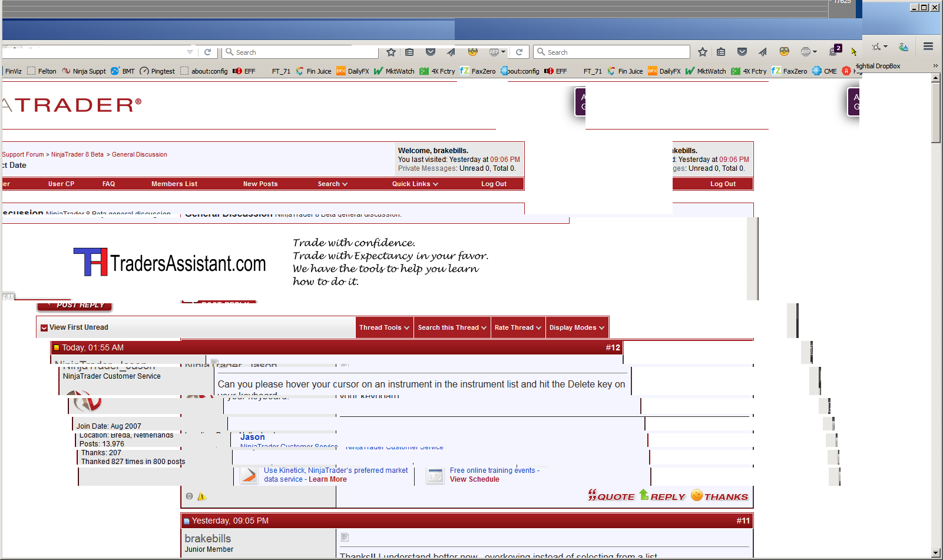Open the BMT bookmark
The width and height of the screenshot is (943, 560).
[x=123, y=71]
